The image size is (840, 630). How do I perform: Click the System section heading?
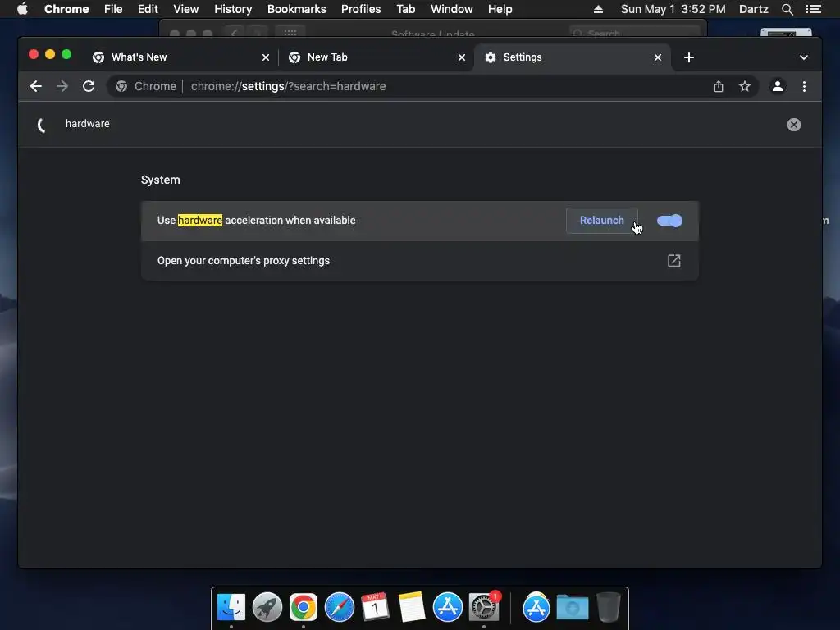coord(160,180)
